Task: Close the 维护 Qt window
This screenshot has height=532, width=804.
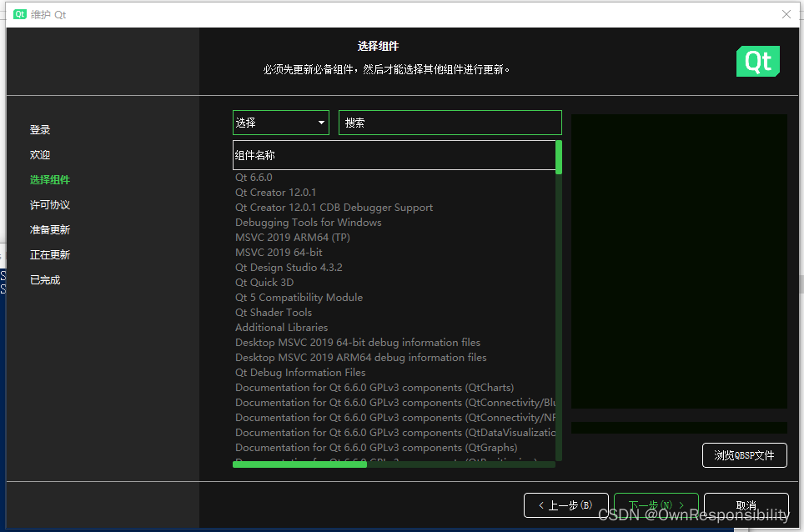Action: click(786, 14)
